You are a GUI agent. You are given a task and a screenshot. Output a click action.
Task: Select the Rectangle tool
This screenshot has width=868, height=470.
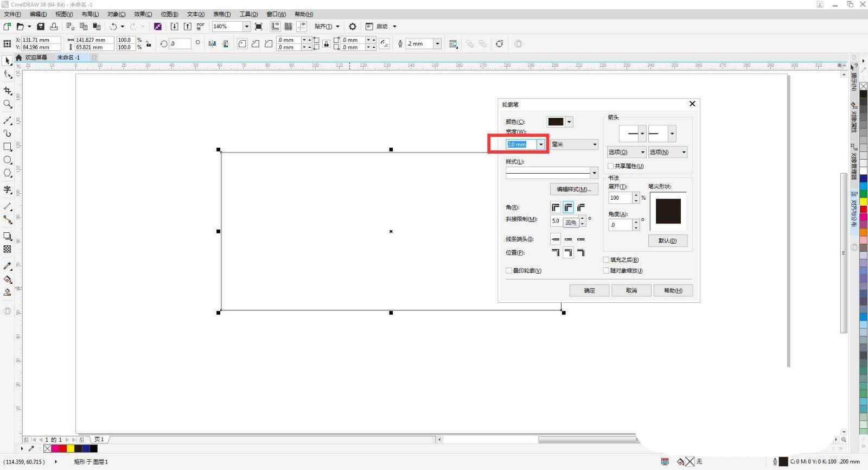(x=8, y=147)
